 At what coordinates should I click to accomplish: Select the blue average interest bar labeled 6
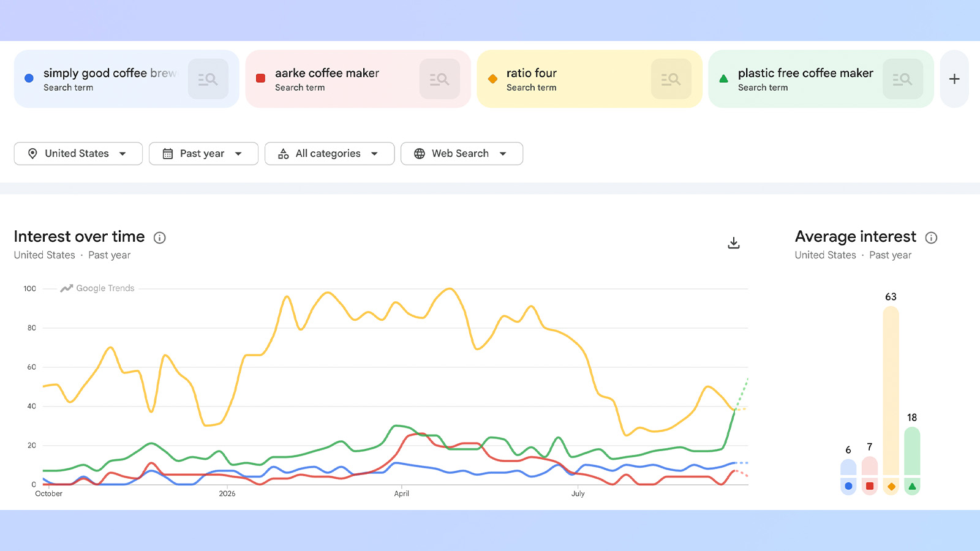pos(848,467)
